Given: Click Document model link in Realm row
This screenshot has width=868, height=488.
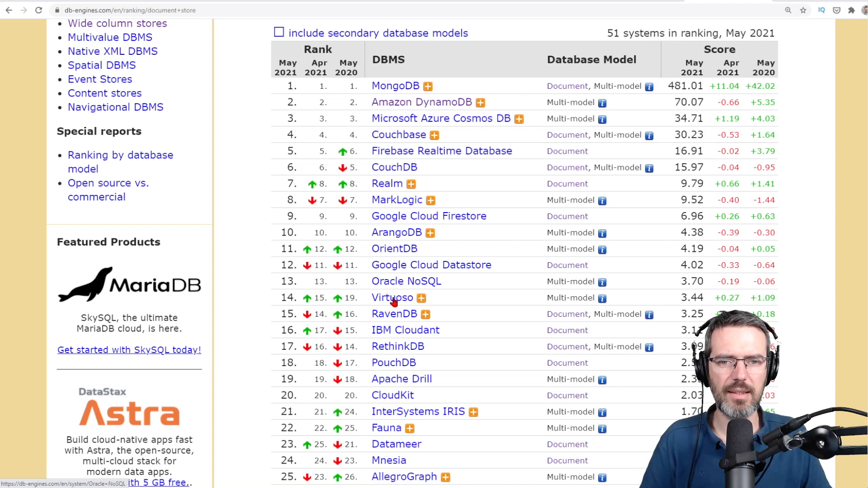Looking at the screenshot, I should (567, 184).
